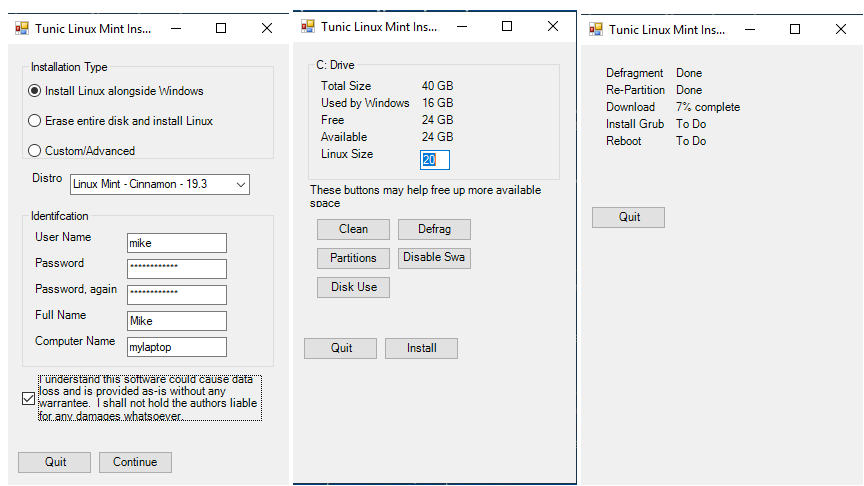Image resolution: width=864 pixels, height=486 pixels.
Task: Focus the first Password field
Action: [177, 269]
